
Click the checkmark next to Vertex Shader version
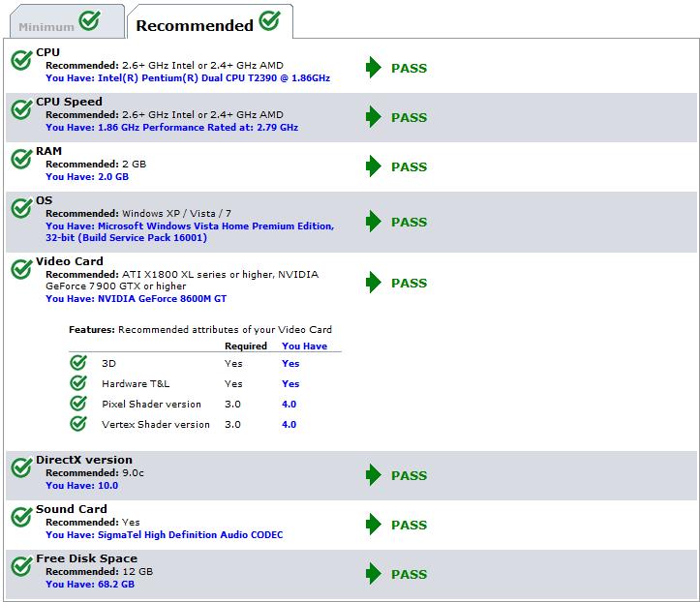click(78, 423)
